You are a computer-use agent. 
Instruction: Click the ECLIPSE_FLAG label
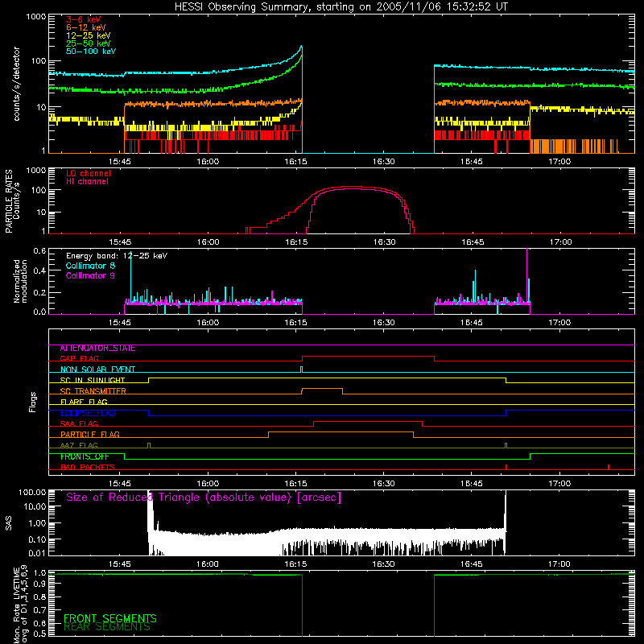click(x=88, y=413)
